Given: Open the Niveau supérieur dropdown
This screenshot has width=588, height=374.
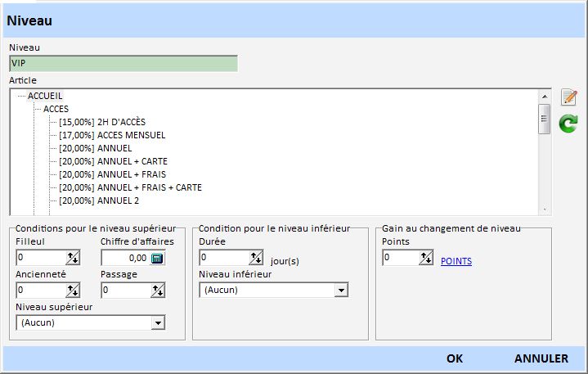Looking at the screenshot, I should (x=158, y=323).
